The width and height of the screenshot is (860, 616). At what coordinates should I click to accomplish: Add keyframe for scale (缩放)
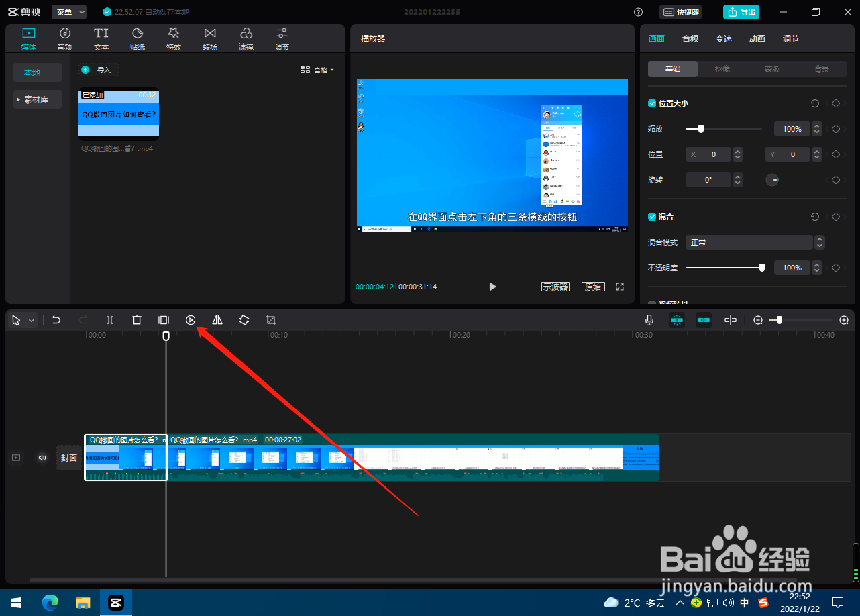(x=836, y=129)
